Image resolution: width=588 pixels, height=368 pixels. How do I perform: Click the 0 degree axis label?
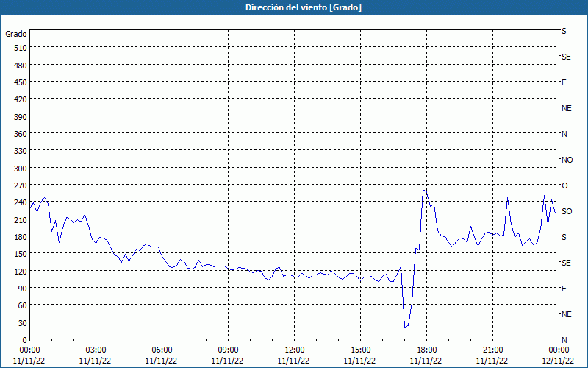[25, 340]
